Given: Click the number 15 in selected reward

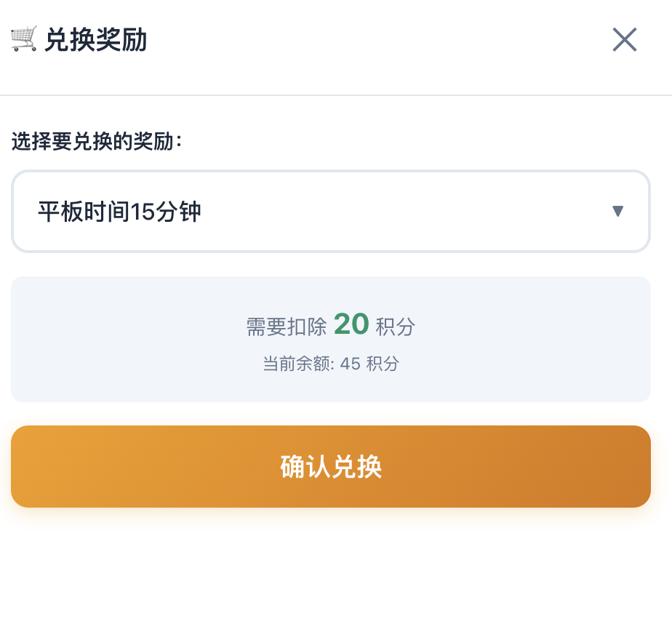Looking at the screenshot, I should [141, 212].
